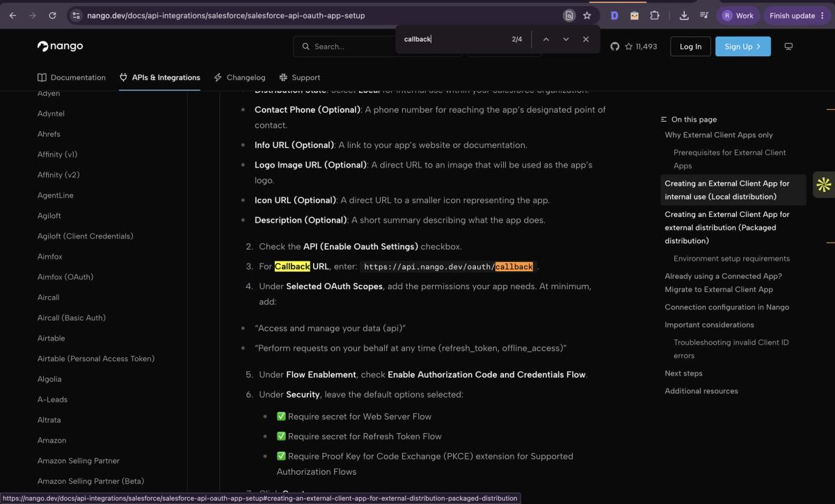Go back using browser back arrow
This screenshot has width=835, height=504.
pos(13,15)
